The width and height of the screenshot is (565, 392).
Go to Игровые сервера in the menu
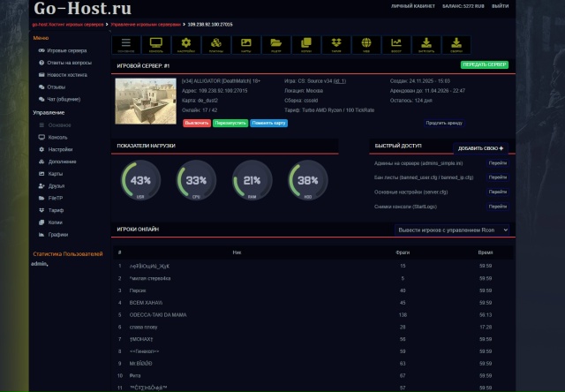point(67,50)
